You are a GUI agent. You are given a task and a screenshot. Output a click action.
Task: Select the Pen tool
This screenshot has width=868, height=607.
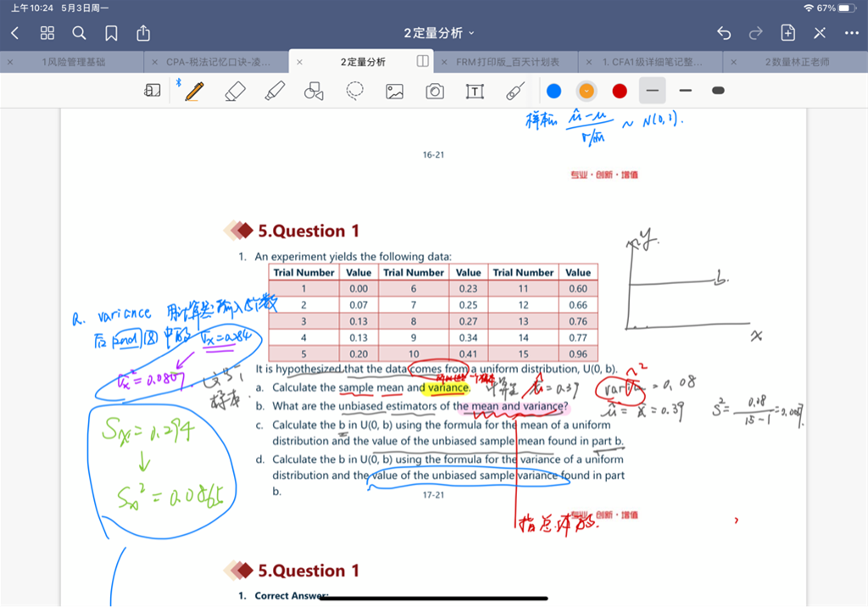click(x=194, y=91)
